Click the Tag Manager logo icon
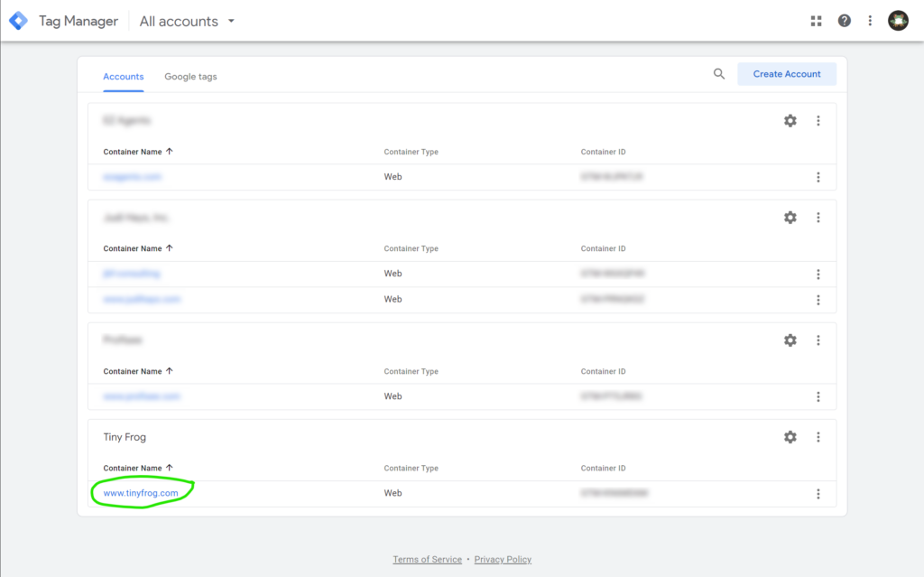Image resolution: width=924 pixels, height=577 pixels. coord(18,21)
